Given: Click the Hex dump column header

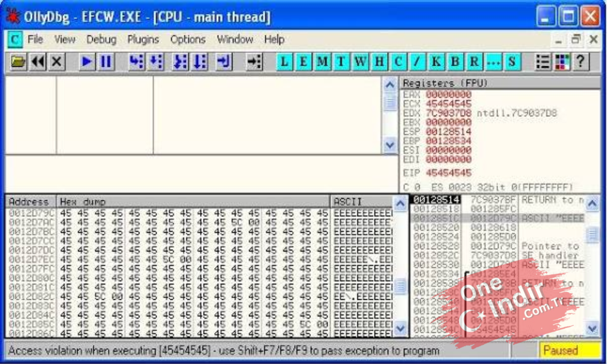Looking at the screenshot, I should point(193,202).
